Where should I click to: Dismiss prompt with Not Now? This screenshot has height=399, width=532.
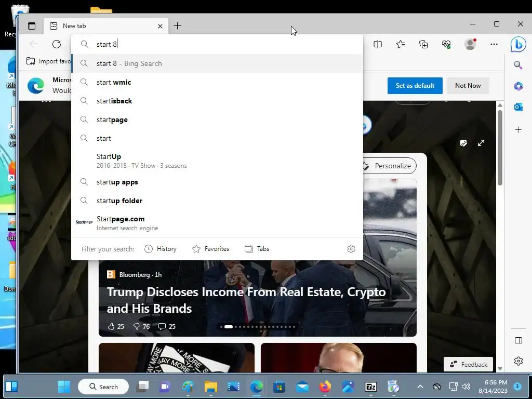[468, 86]
